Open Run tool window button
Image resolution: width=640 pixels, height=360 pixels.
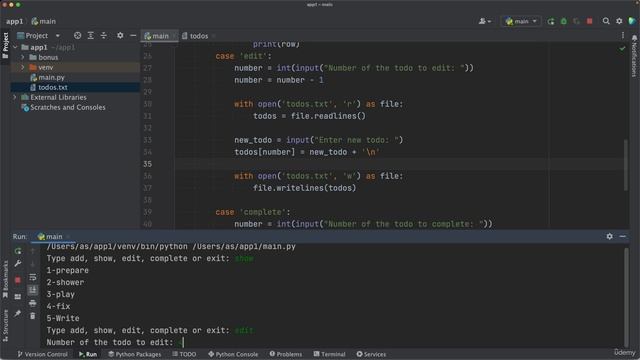88,354
